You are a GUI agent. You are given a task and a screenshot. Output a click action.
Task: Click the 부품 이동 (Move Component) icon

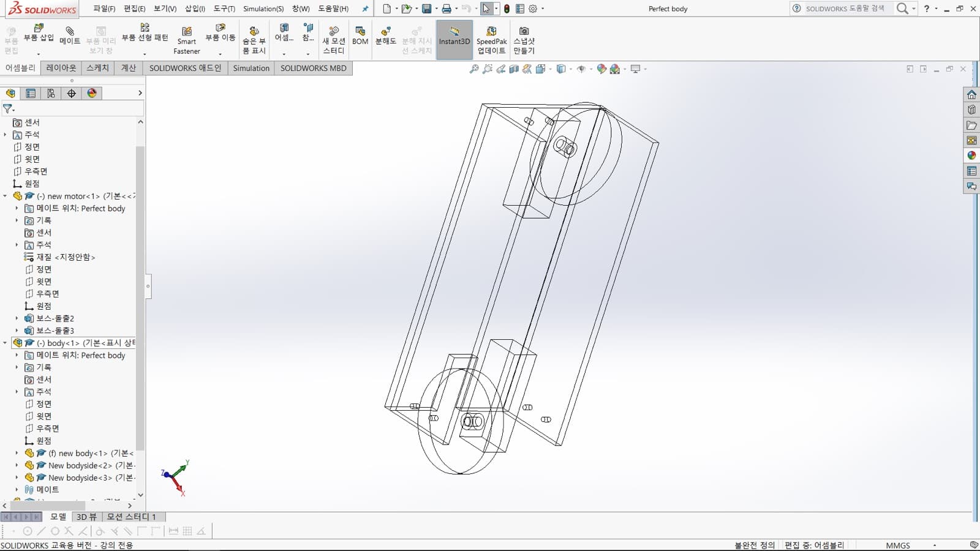tap(221, 28)
